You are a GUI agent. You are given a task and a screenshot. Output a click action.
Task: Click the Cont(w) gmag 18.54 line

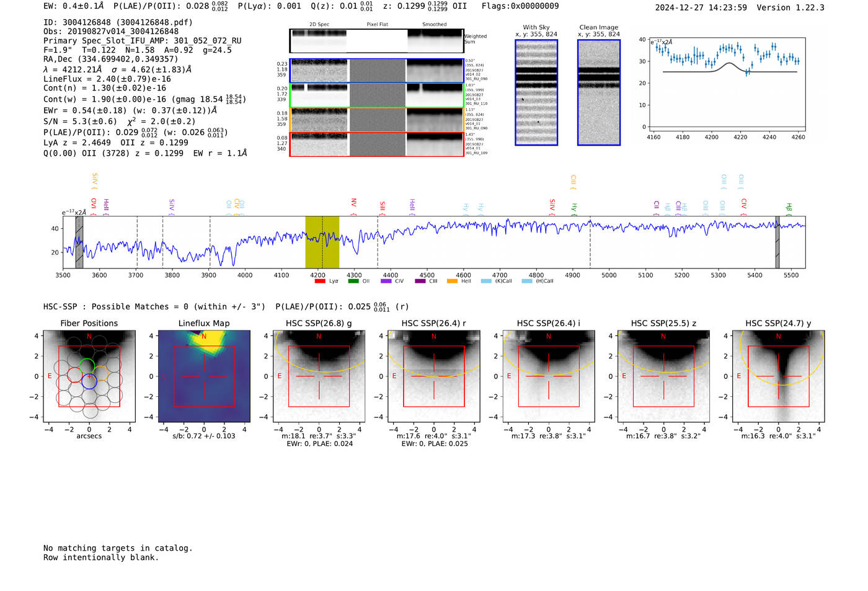[x=144, y=99]
